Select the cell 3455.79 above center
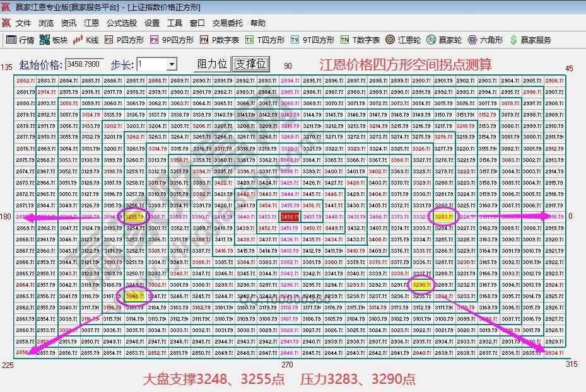This screenshot has height=392, width=586. pyautogui.click(x=290, y=205)
